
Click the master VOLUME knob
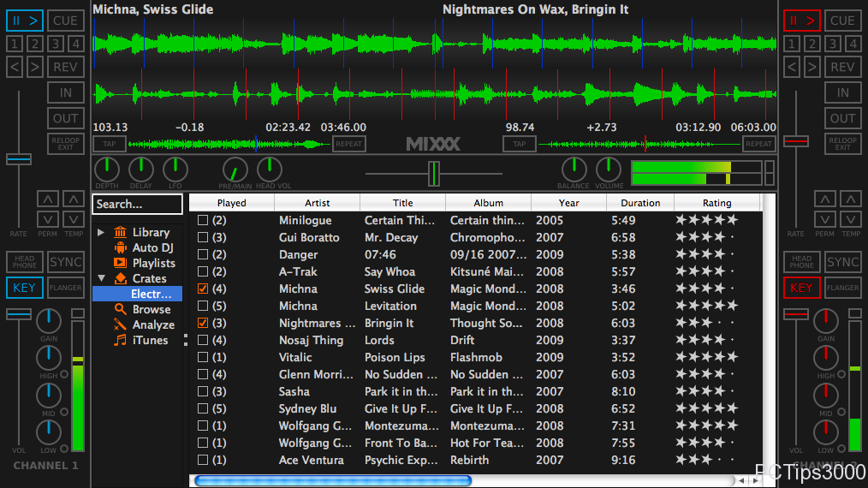(609, 170)
